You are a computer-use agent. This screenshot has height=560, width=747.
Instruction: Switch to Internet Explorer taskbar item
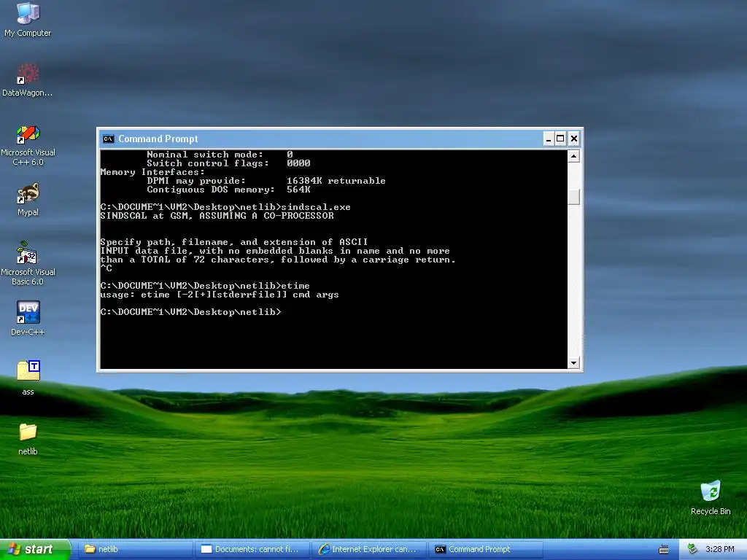[369, 549]
